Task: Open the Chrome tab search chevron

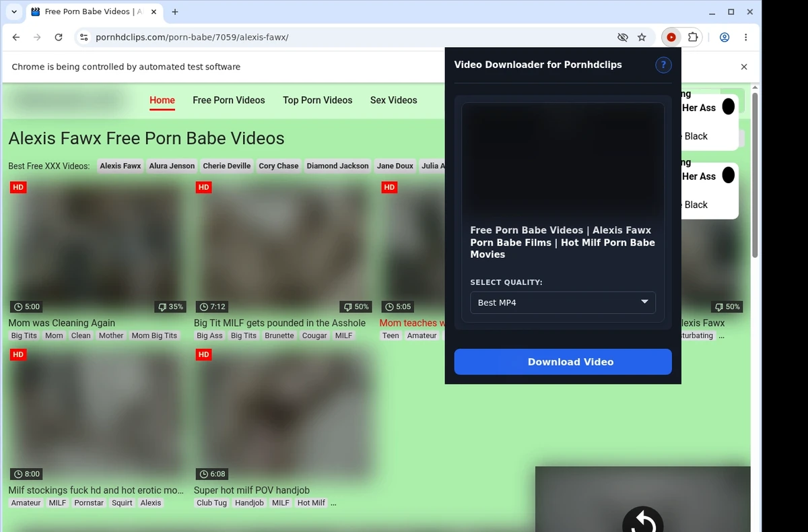Action: 14,11
